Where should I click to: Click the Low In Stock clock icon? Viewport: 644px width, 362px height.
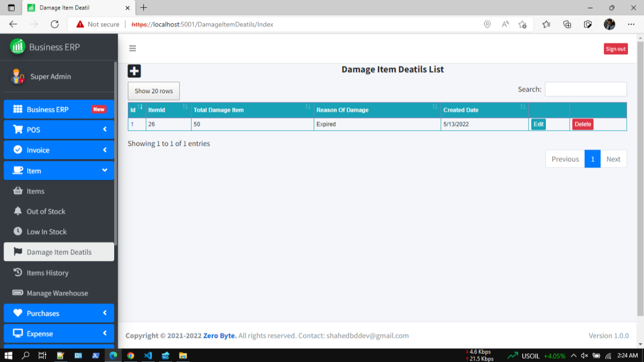coord(19,231)
